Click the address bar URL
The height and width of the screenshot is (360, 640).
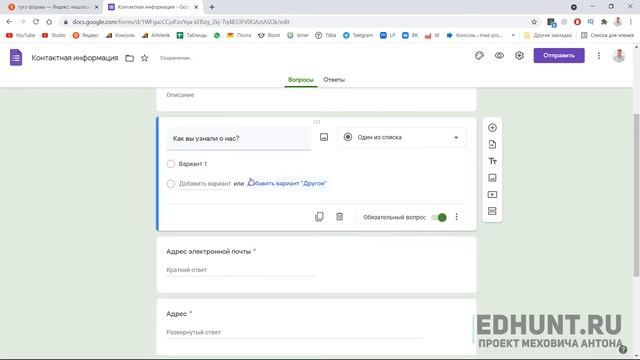click(181, 22)
